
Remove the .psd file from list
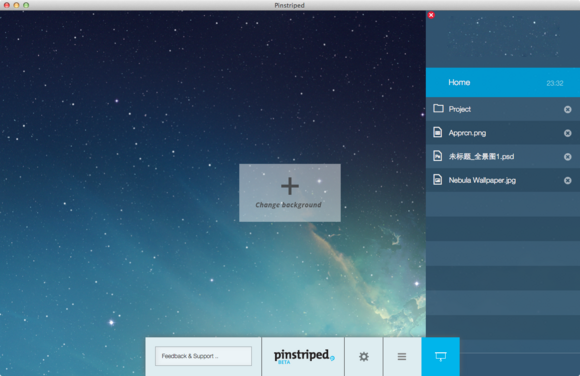point(567,157)
